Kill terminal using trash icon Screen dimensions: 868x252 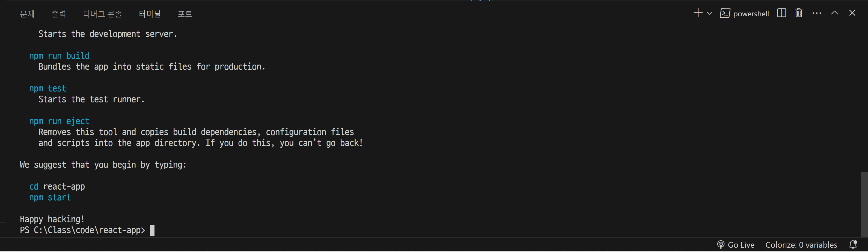[x=799, y=13]
